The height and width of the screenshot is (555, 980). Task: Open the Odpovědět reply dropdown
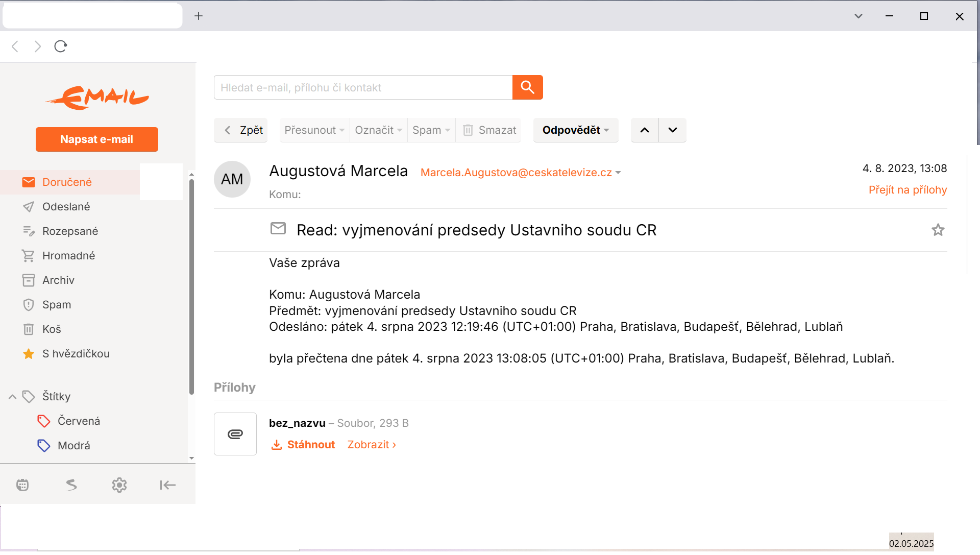point(576,130)
